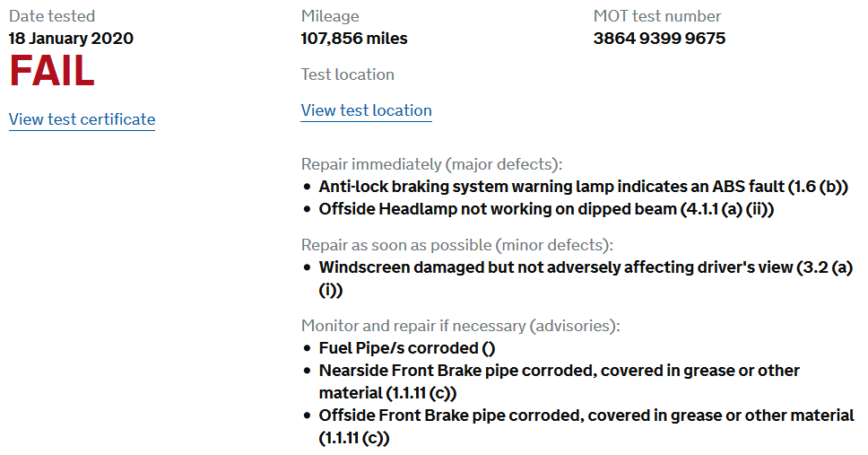Select the Fuel Pipe/s corroded advisory

click(x=407, y=348)
